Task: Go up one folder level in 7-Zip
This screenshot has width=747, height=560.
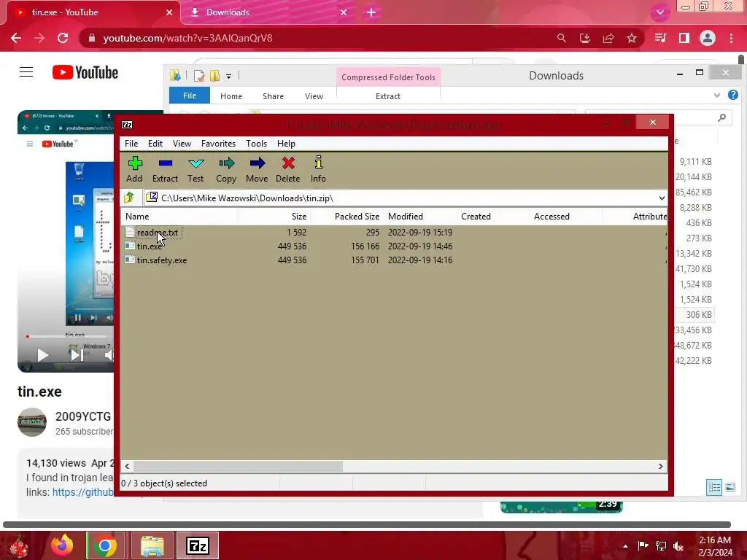Action: point(129,198)
